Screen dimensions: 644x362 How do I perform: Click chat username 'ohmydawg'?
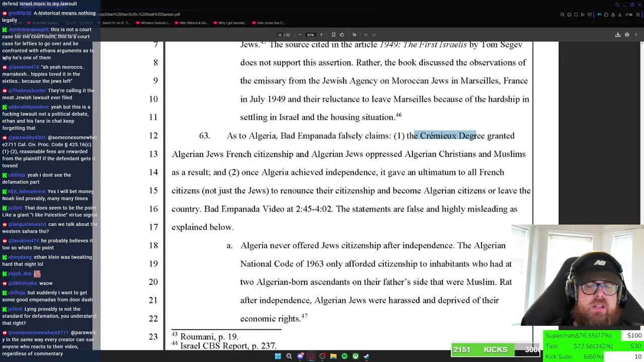coord(20,257)
